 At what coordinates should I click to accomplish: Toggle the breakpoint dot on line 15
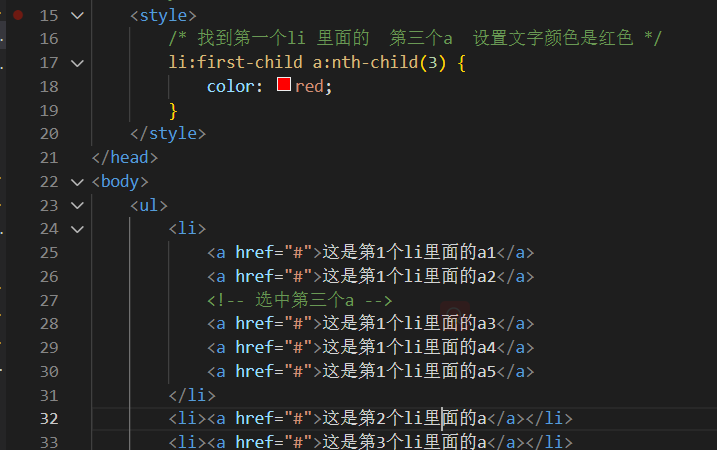[18, 15]
